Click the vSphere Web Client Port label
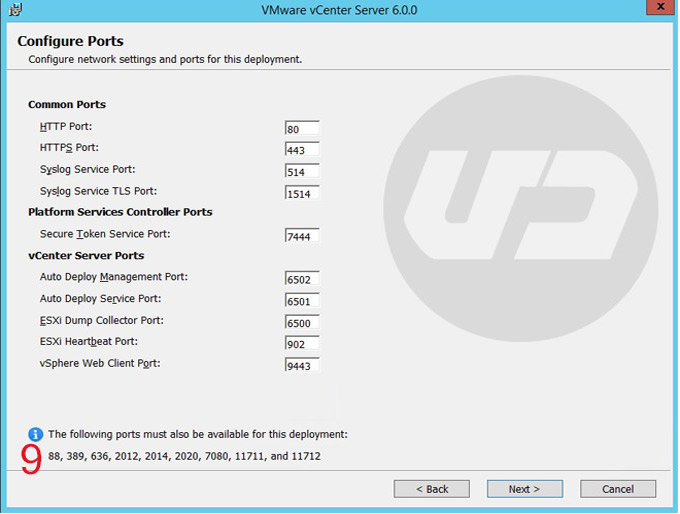 pyautogui.click(x=100, y=363)
